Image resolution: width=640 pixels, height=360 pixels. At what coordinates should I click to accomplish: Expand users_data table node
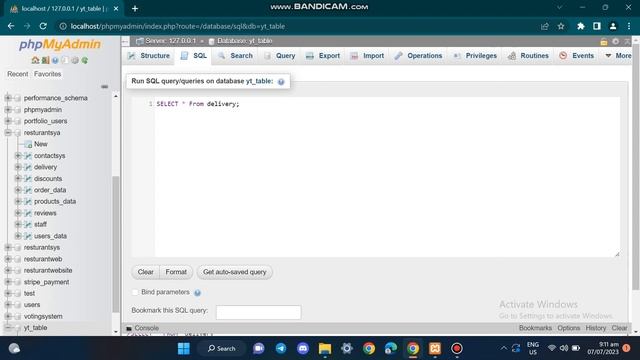click(18, 236)
